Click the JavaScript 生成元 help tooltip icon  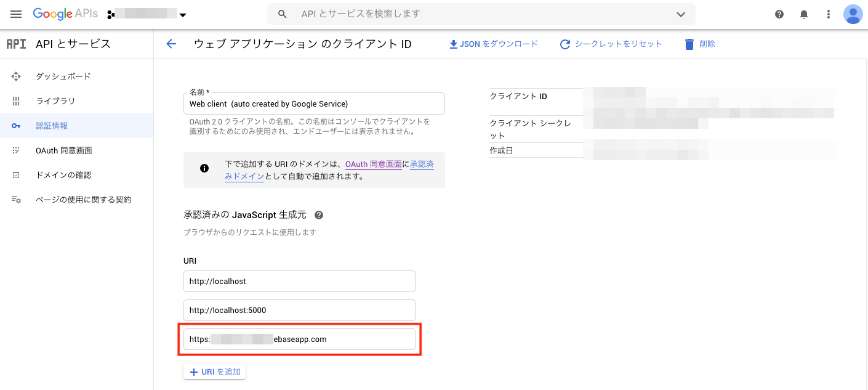point(318,214)
